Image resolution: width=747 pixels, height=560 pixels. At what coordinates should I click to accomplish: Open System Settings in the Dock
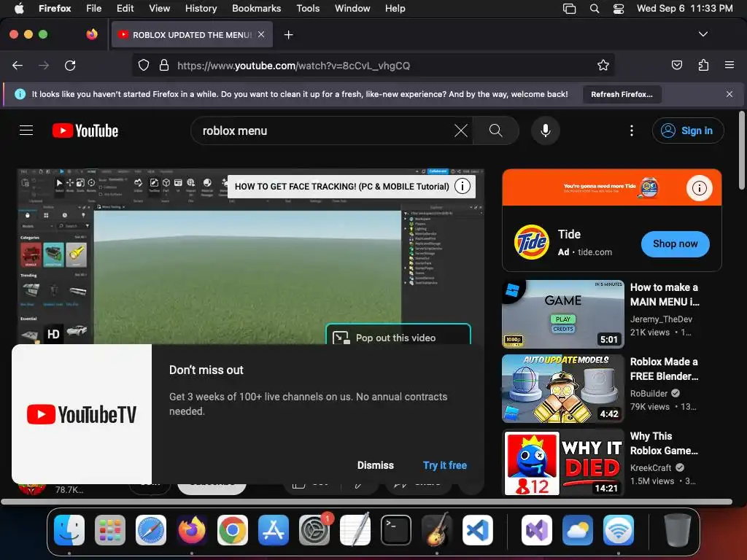point(314,530)
